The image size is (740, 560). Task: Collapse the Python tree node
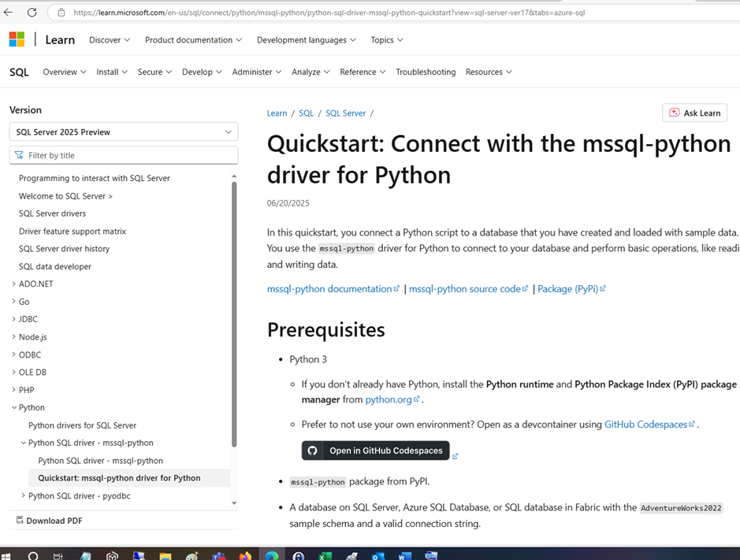click(x=13, y=407)
